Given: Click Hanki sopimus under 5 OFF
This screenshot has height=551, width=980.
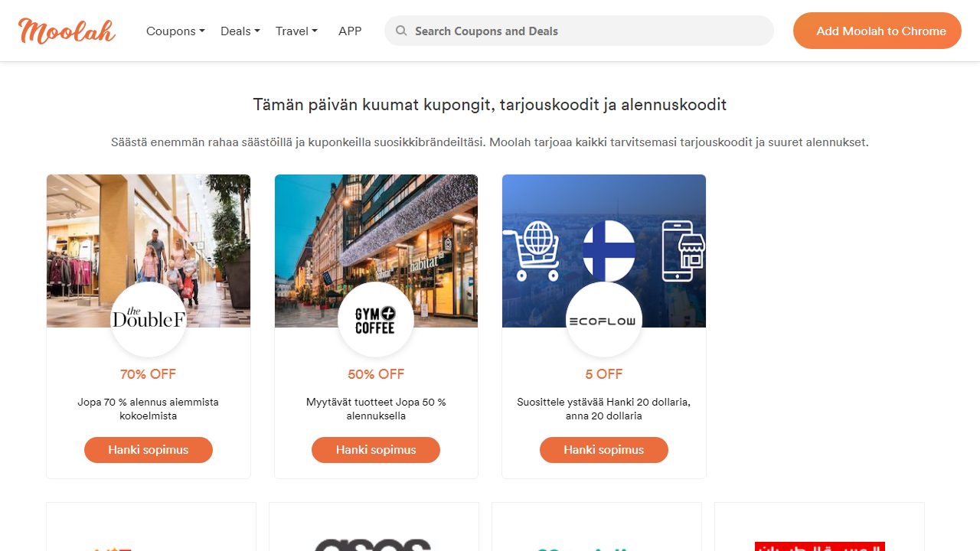Looking at the screenshot, I should [604, 450].
